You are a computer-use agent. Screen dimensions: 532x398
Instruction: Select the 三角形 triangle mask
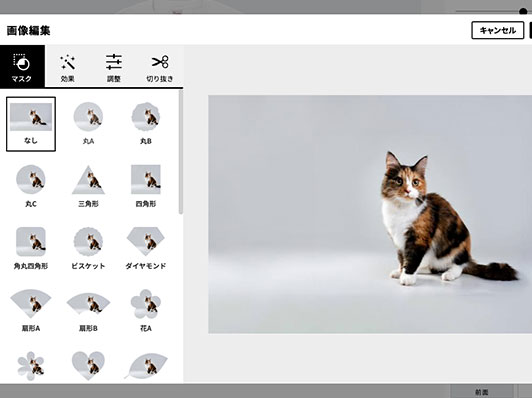pyautogui.click(x=88, y=186)
